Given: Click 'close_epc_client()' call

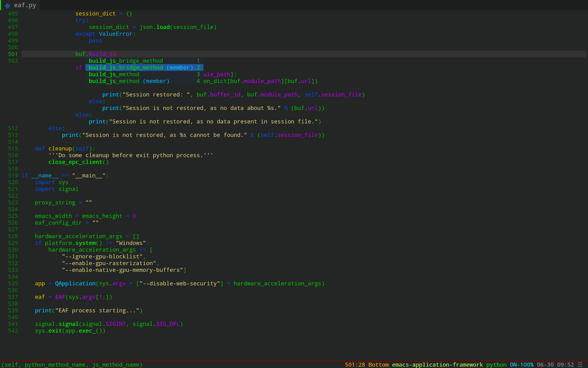Looking at the screenshot, I should [79, 162].
